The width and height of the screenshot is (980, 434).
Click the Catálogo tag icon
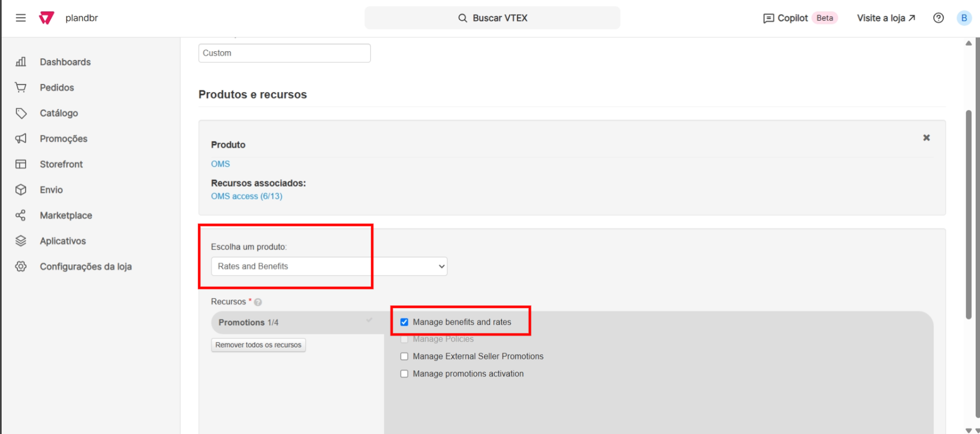[21, 113]
